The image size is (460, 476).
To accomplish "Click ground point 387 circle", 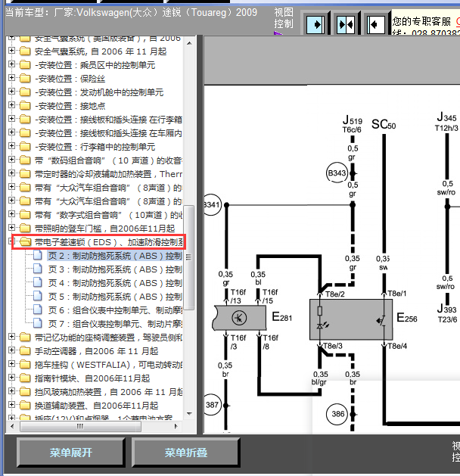I will (x=212, y=405).
